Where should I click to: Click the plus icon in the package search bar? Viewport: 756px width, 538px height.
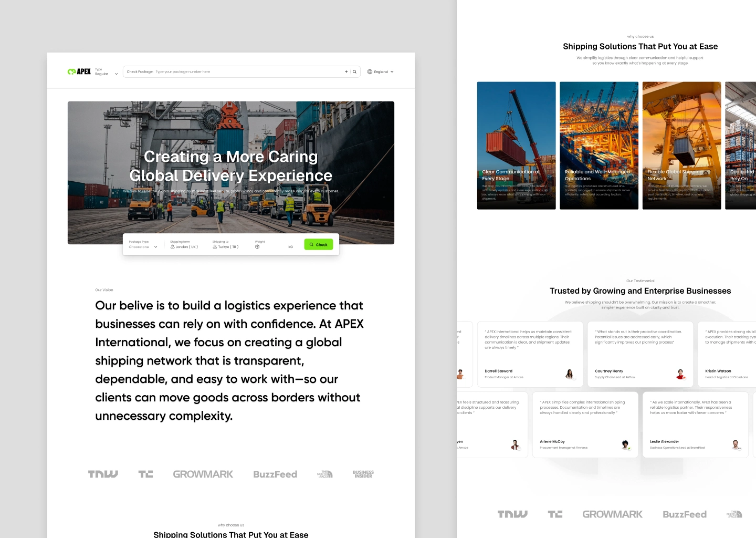[346, 71]
